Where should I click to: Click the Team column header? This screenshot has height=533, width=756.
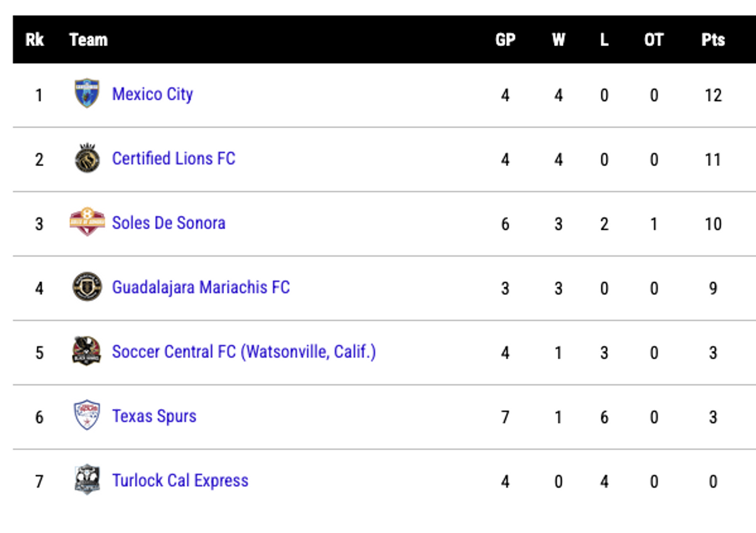88,40
